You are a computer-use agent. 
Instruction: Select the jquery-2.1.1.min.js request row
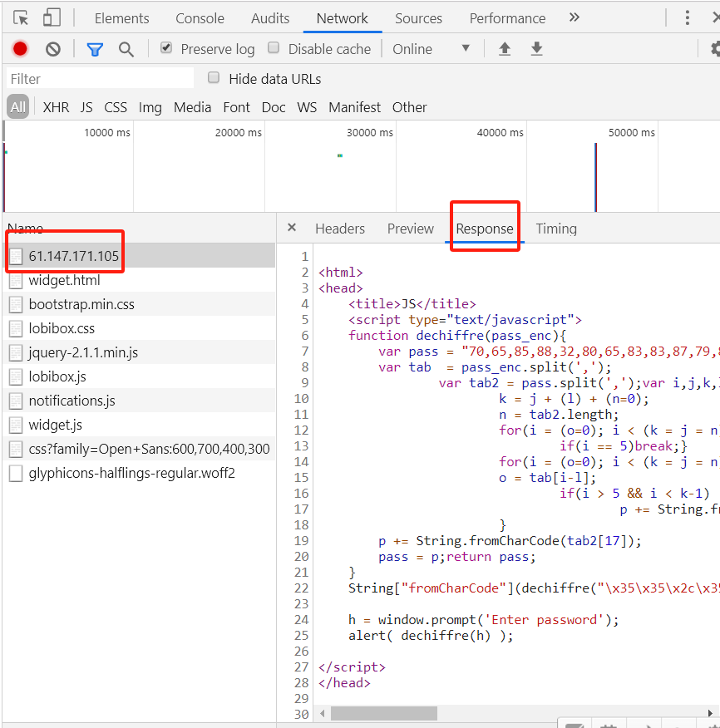coord(139,352)
